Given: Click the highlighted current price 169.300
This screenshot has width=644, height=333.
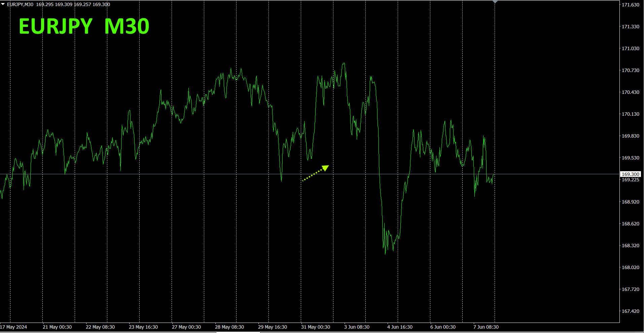Looking at the screenshot, I should [630, 174].
